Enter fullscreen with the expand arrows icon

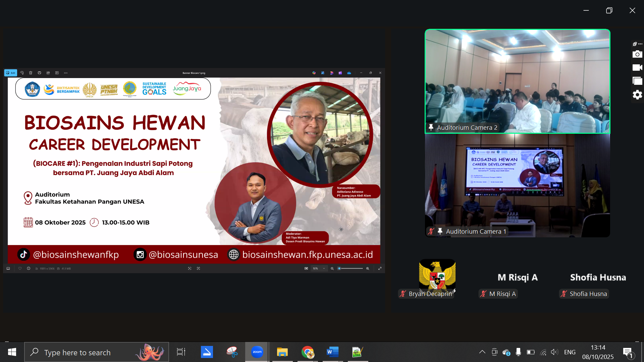380,268
